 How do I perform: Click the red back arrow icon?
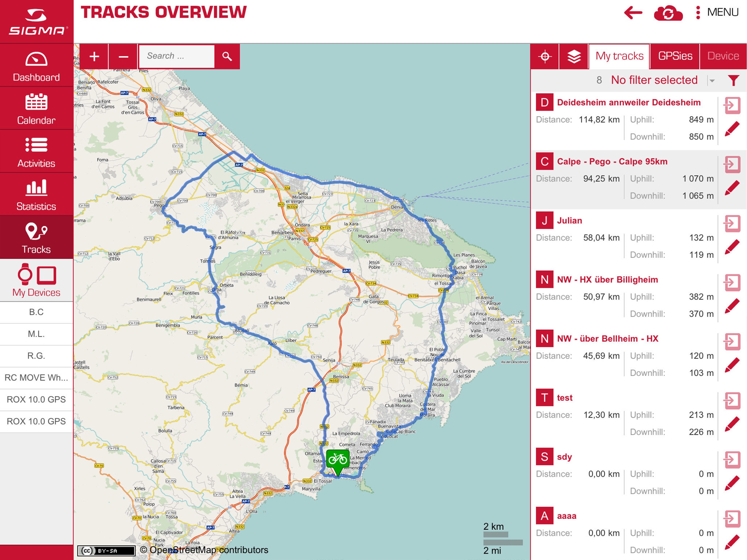633,13
